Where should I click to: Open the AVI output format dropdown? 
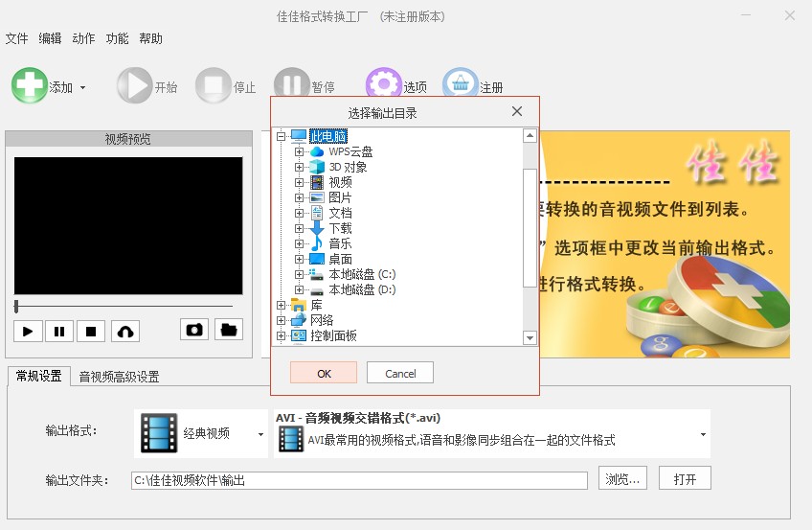tap(703, 434)
